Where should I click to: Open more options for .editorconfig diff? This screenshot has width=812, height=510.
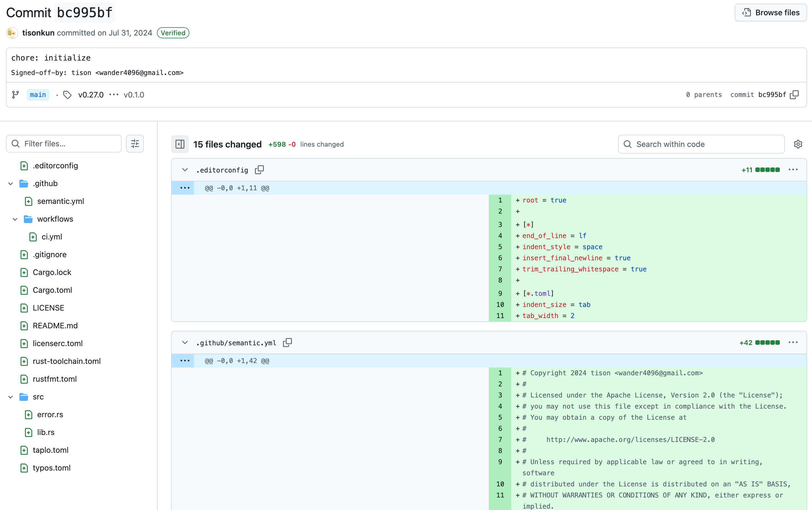(x=793, y=170)
